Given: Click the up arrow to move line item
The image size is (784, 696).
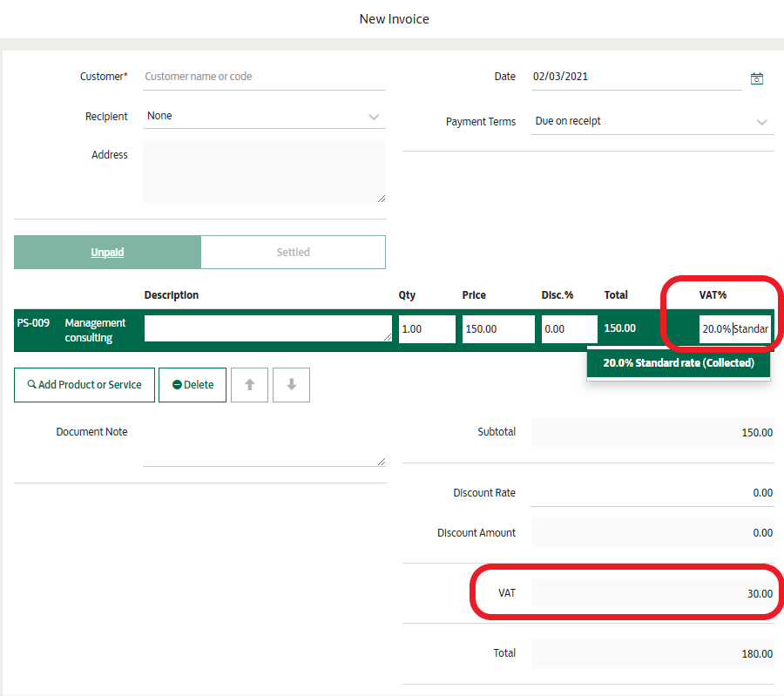Looking at the screenshot, I should click(x=249, y=384).
